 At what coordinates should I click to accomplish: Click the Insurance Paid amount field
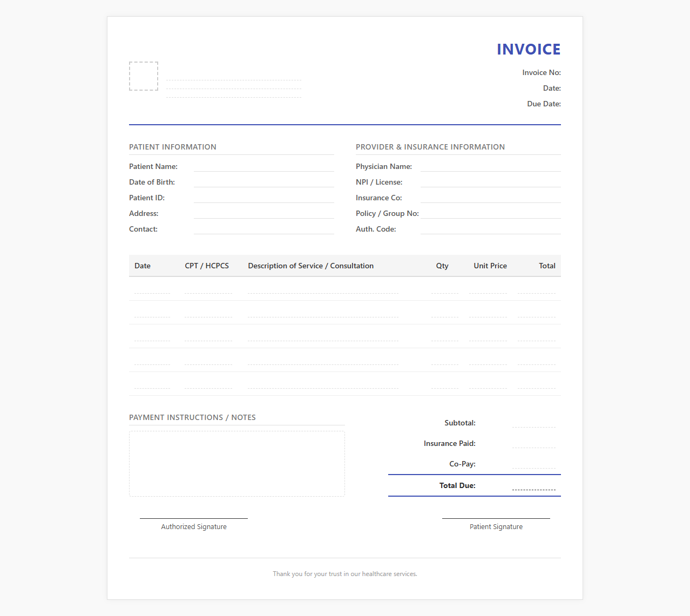pyautogui.click(x=534, y=443)
